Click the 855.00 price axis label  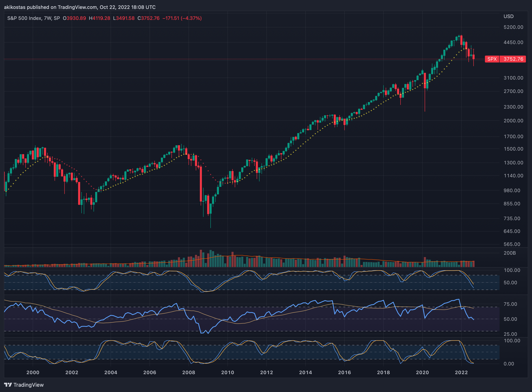click(512, 204)
